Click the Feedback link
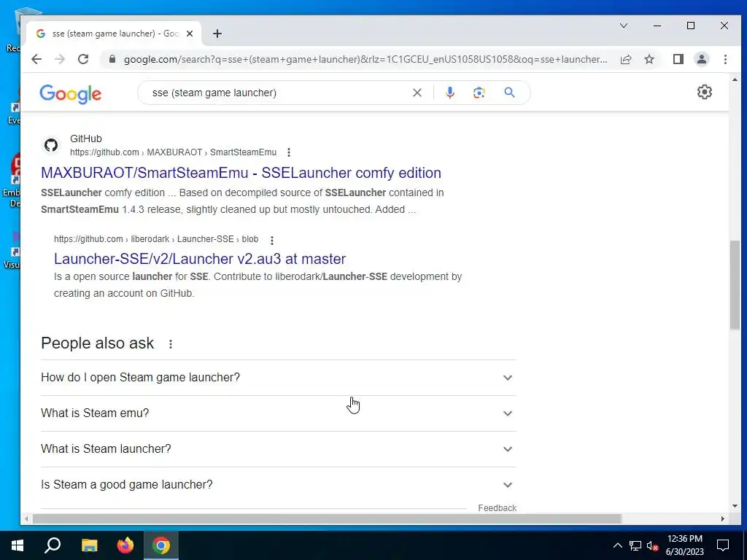Viewport: 747px width, 560px height. click(497, 508)
